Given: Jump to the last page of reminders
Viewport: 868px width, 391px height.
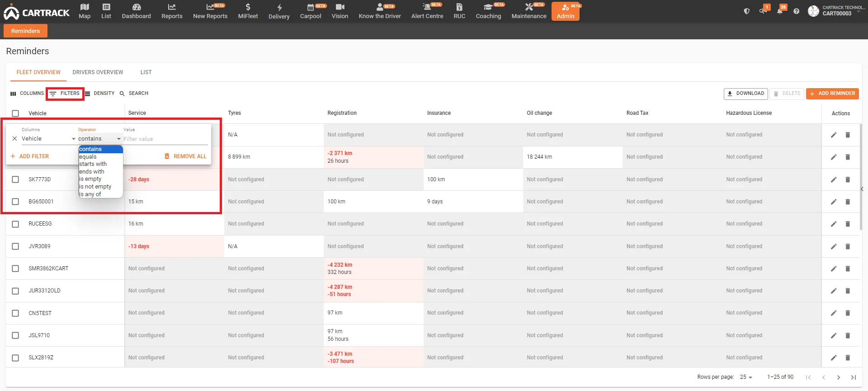Looking at the screenshot, I should click(x=854, y=377).
